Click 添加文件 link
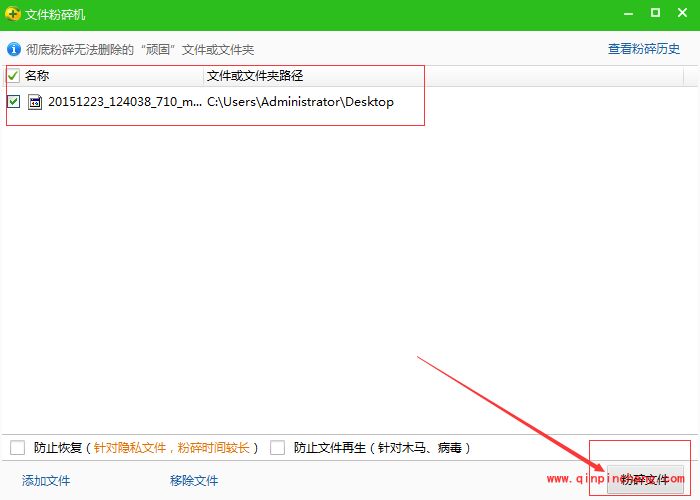The image size is (700, 500). pyautogui.click(x=46, y=481)
